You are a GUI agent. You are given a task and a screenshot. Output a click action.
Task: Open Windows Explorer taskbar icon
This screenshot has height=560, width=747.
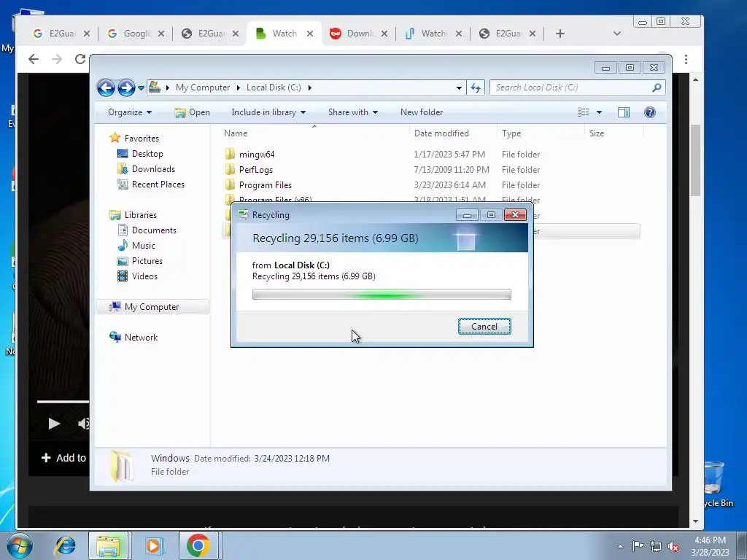click(108, 545)
